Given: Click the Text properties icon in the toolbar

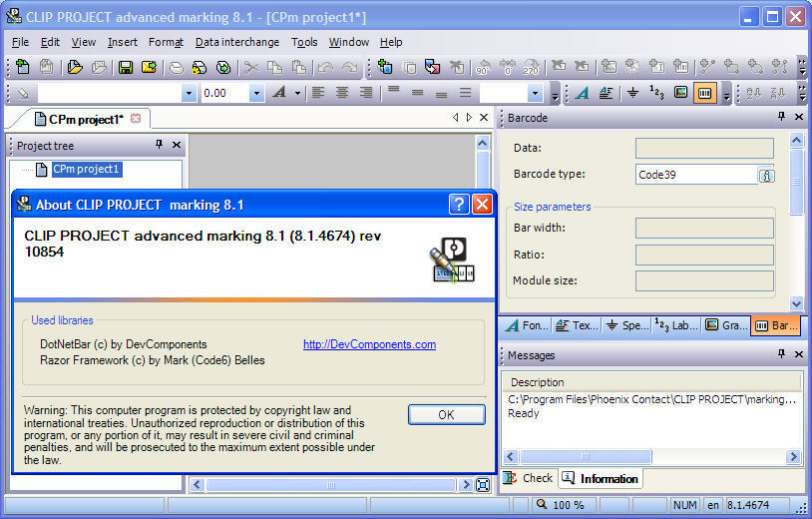Looking at the screenshot, I should 606,93.
